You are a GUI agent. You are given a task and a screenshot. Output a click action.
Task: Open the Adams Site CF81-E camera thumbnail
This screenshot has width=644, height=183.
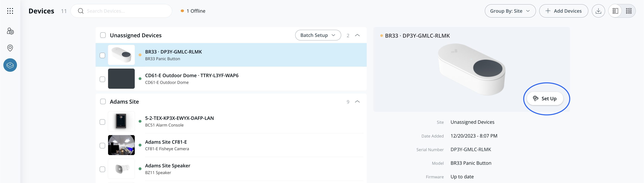coord(121,145)
